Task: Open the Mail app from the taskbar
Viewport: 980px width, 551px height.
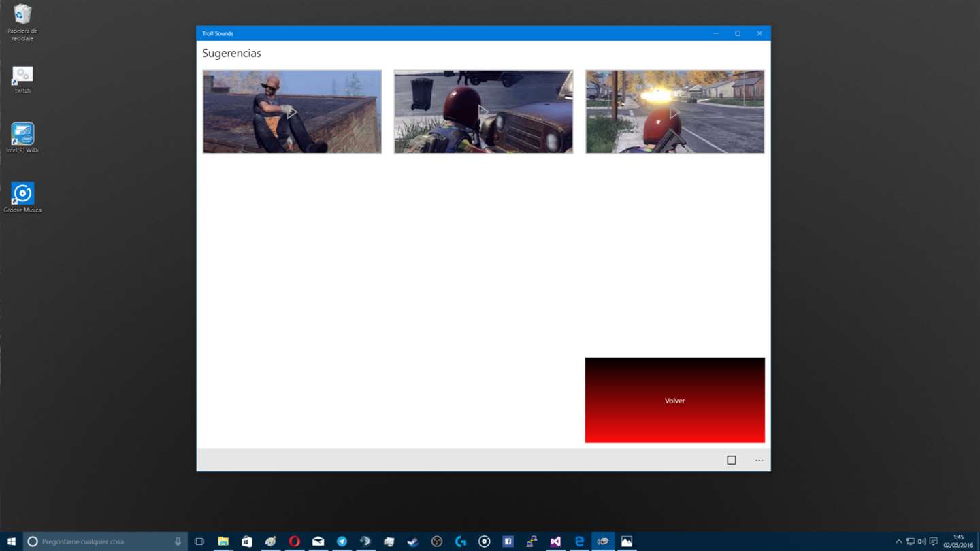Action: coord(318,541)
